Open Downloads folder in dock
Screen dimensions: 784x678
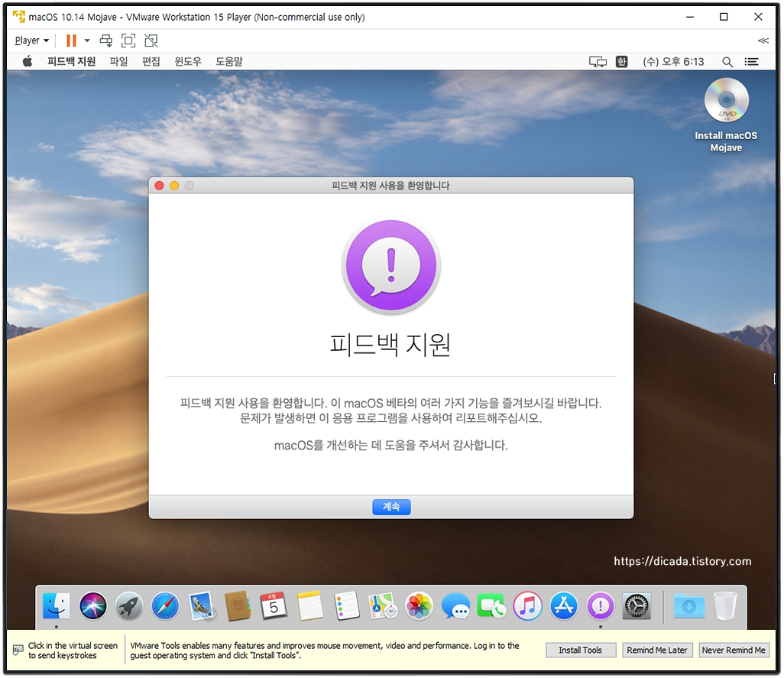tap(689, 606)
